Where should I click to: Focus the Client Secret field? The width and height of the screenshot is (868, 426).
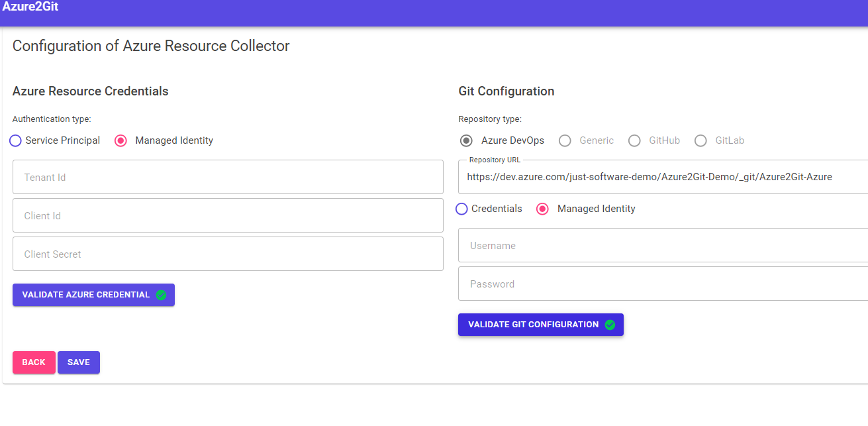228,254
